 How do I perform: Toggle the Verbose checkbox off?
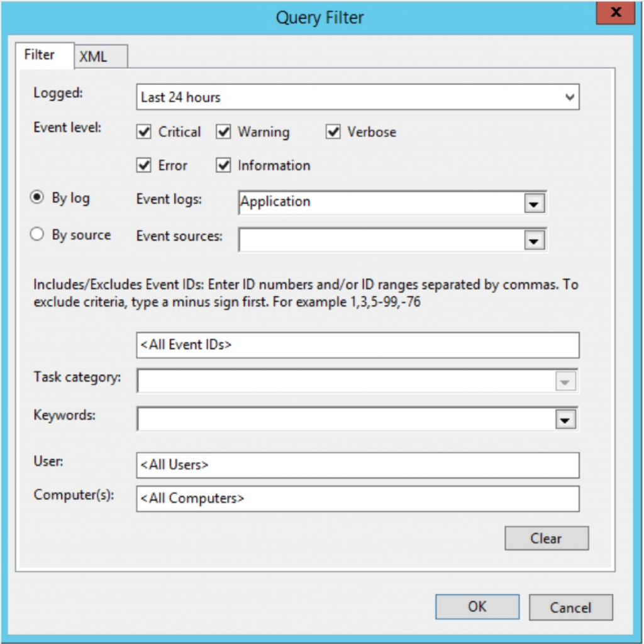pyautogui.click(x=333, y=131)
